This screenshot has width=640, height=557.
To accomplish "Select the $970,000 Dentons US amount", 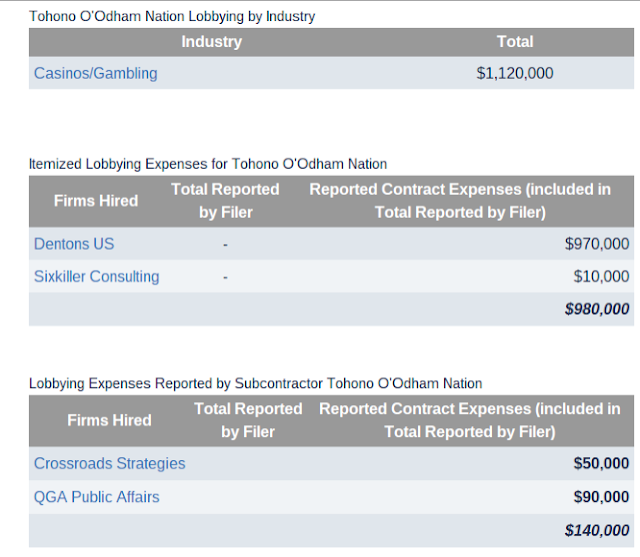I will pyautogui.click(x=597, y=244).
